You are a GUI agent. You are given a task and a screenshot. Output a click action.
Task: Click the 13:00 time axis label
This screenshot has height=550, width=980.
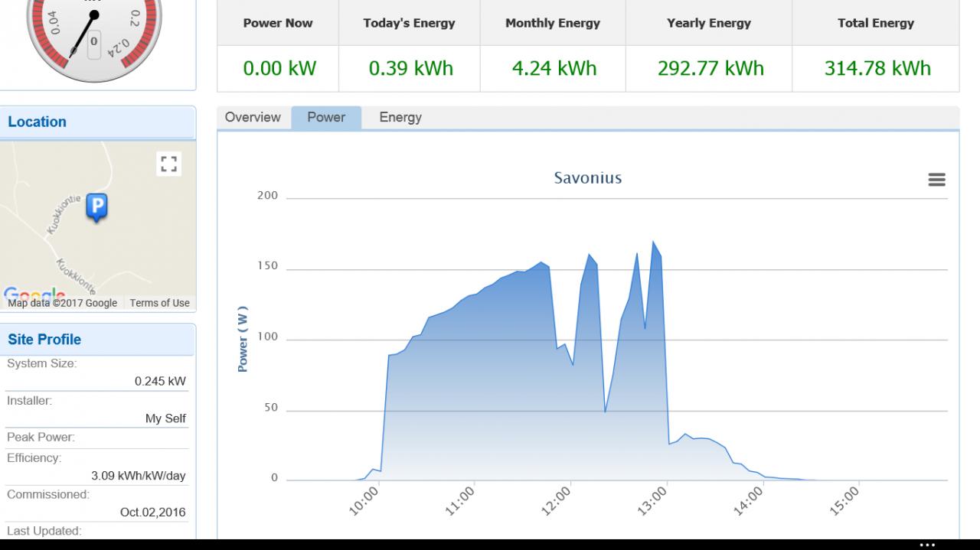pos(653,501)
